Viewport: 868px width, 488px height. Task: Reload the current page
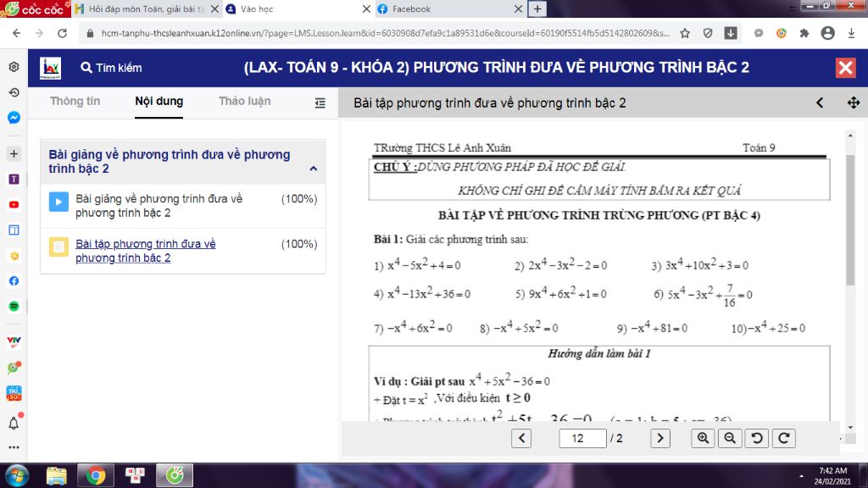click(x=62, y=33)
